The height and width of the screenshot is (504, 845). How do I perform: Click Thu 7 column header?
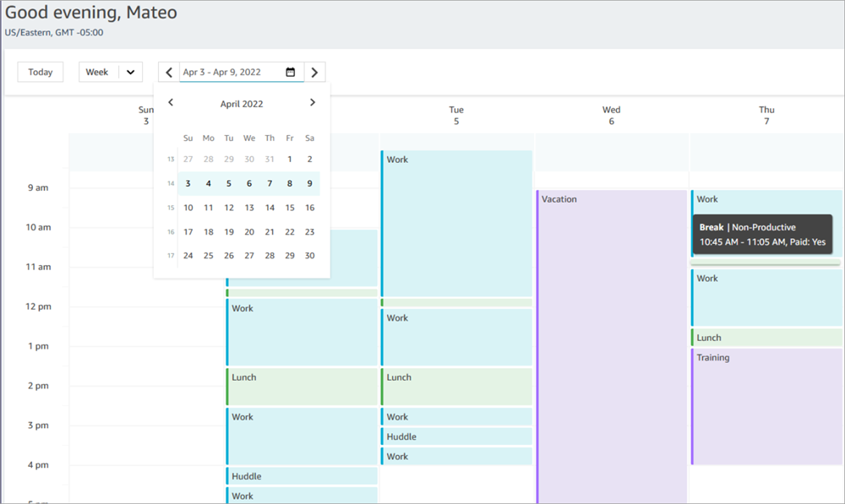pos(767,115)
